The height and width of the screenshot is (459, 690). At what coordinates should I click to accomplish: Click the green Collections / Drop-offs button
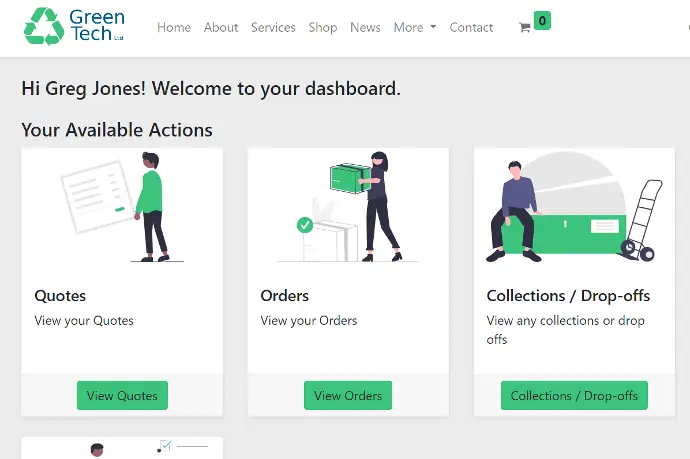pos(574,396)
